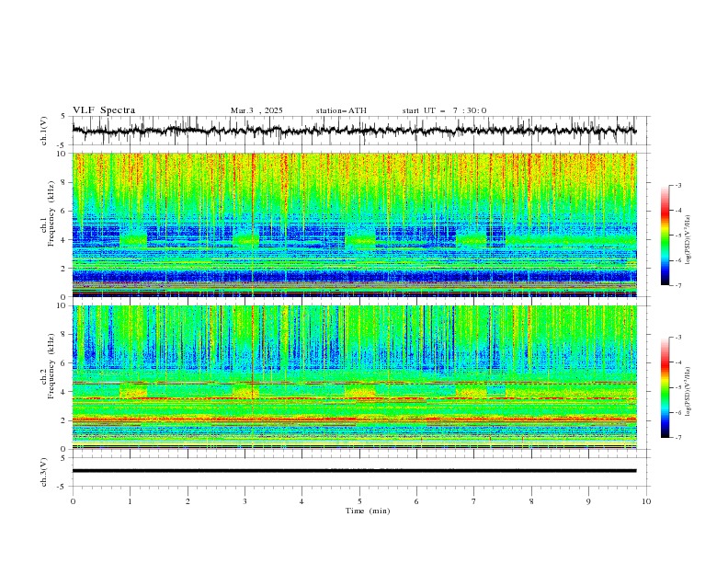Click the "-5" tick on ch.2 colorbar

[x=678, y=387]
